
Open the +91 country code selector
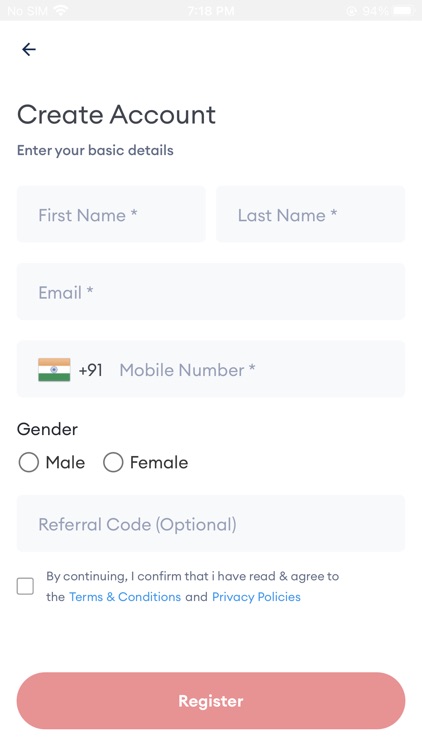point(90,370)
